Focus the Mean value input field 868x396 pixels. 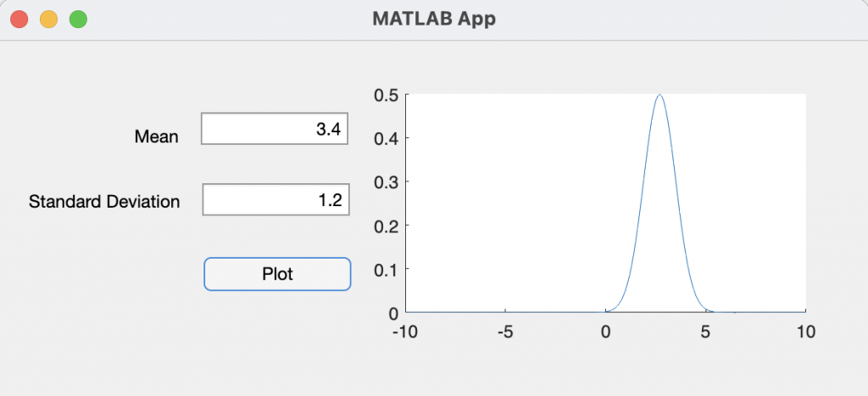275,129
